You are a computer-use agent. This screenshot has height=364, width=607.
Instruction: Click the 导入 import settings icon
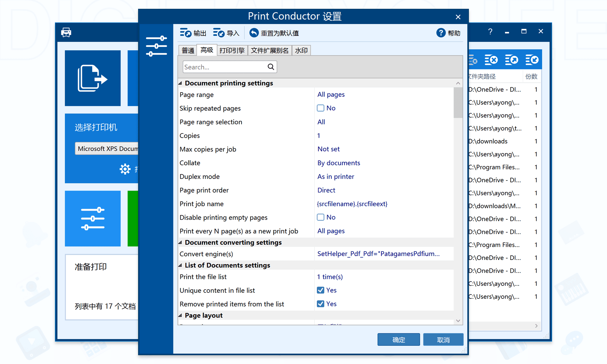point(219,33)
